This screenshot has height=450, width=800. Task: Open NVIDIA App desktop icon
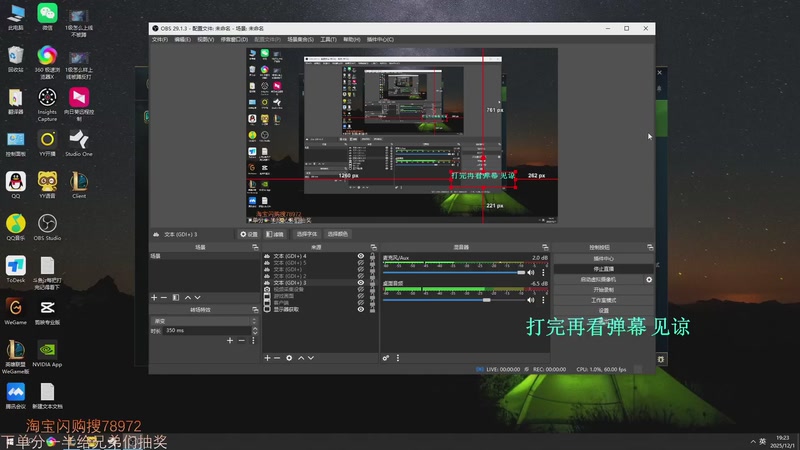(47, 354)
